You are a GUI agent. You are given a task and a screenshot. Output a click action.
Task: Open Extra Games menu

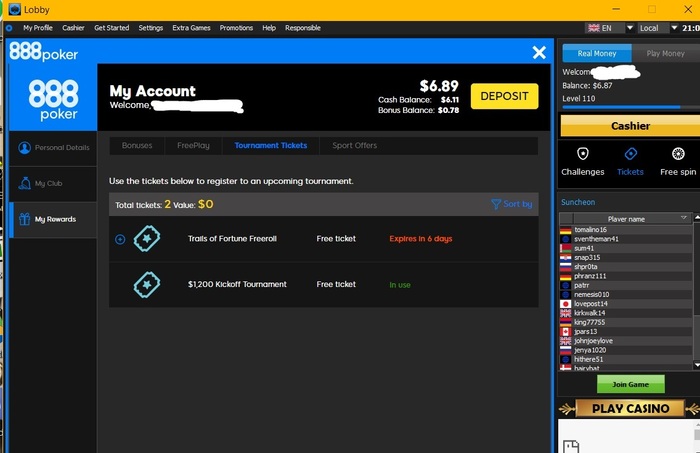(191, 28)
